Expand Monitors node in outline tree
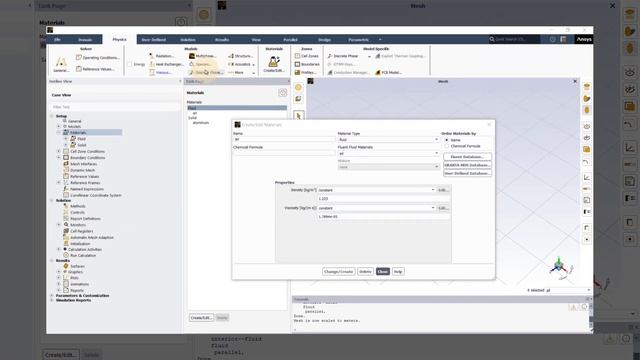 coord(58,225)
